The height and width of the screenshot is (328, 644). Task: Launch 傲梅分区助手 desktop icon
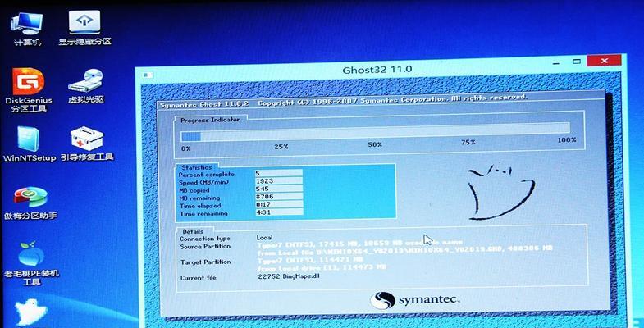30,203
